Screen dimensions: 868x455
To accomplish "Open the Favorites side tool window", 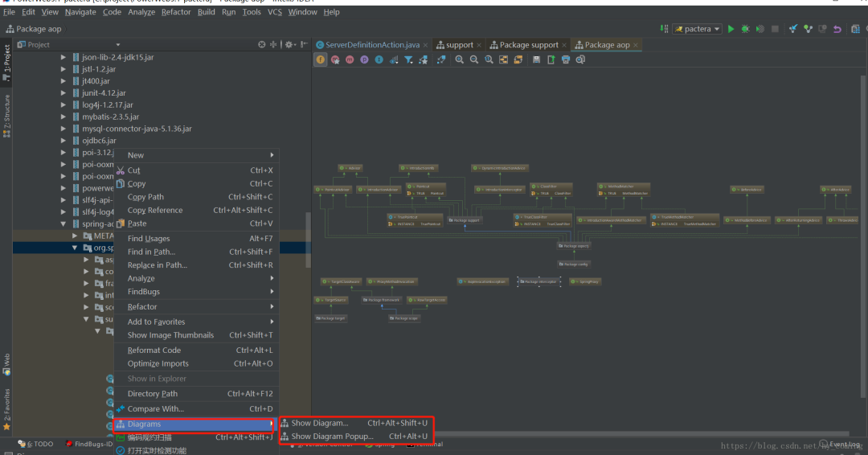I will [x=6, y=410].
